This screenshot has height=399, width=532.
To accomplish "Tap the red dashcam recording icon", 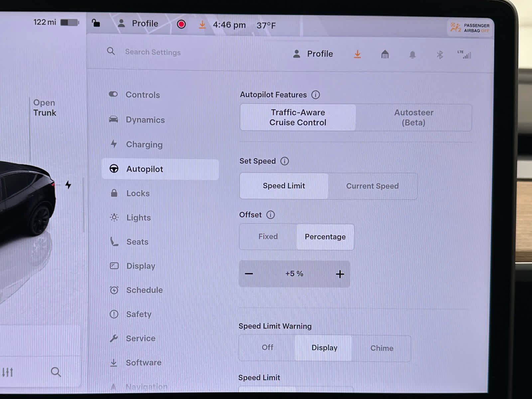I will point(181,24).
